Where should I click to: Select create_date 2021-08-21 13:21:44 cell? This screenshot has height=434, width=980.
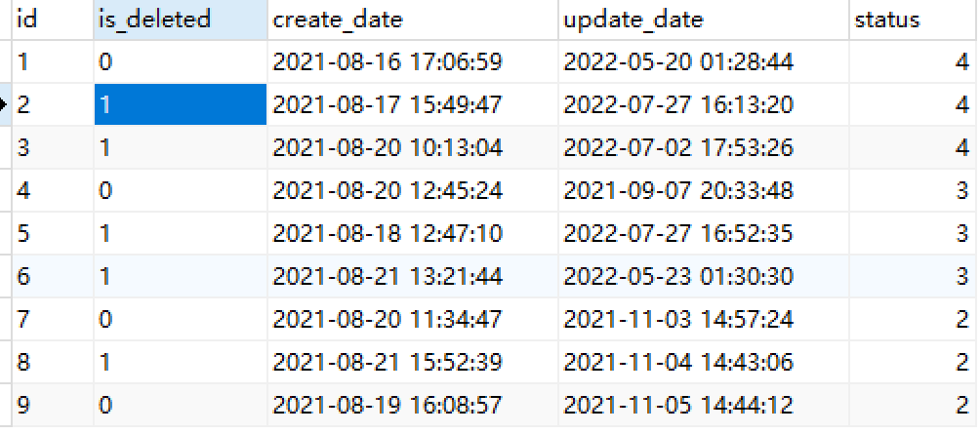point(388,276)
